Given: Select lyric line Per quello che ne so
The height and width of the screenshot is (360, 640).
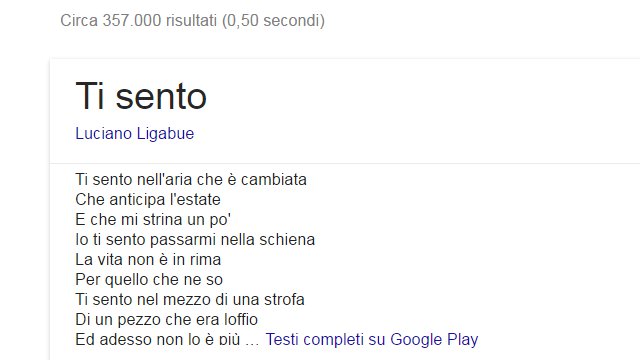Looking at the screenshot, I should 149,280.
